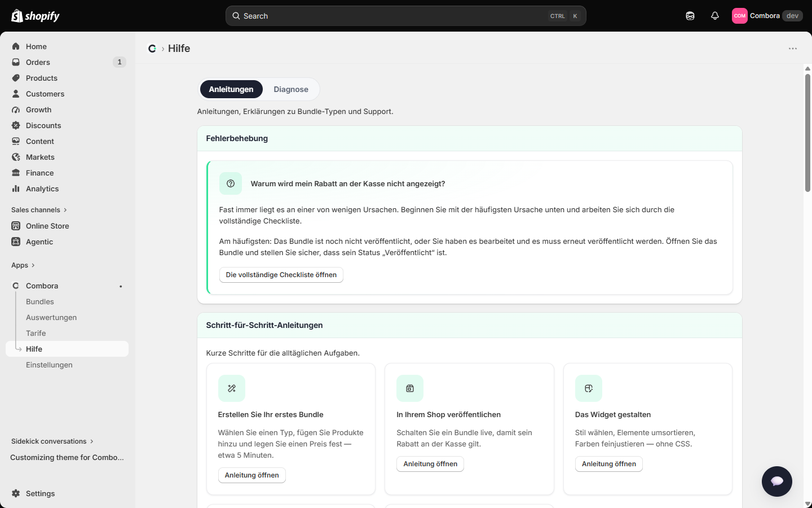Open guide for Erstellen Sie Ihr erstes Bundle
The image size is (812, 508).
(252, 475)
